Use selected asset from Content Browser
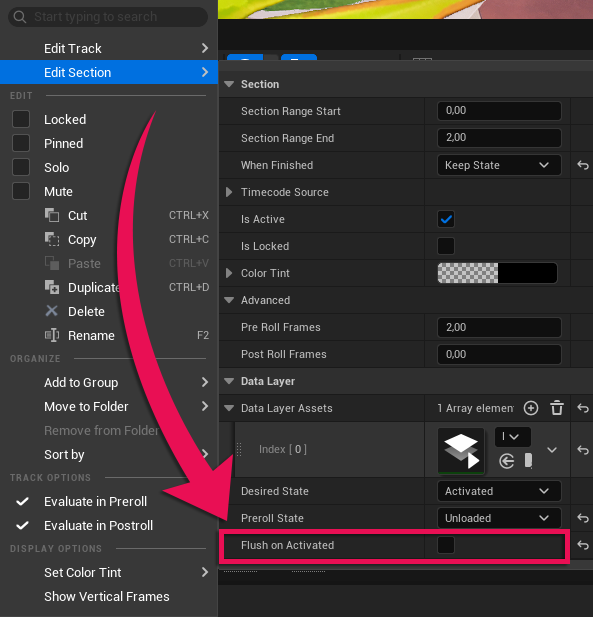Image resolution: width=593 pixels, height=617 pixels. coord(507,461)
